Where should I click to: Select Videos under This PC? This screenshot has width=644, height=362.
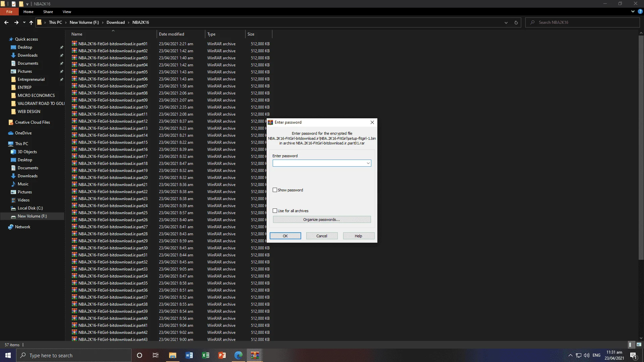[23, 200]
